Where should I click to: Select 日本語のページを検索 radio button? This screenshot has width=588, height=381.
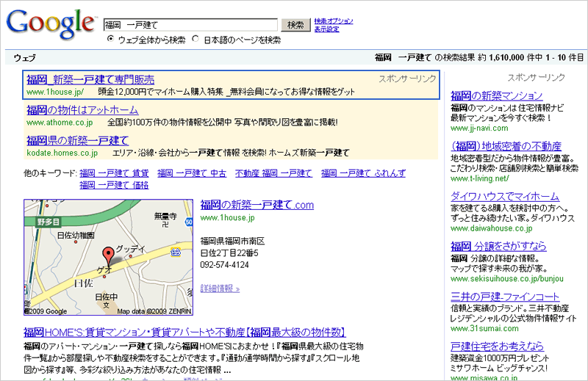[x=196, y=40]
